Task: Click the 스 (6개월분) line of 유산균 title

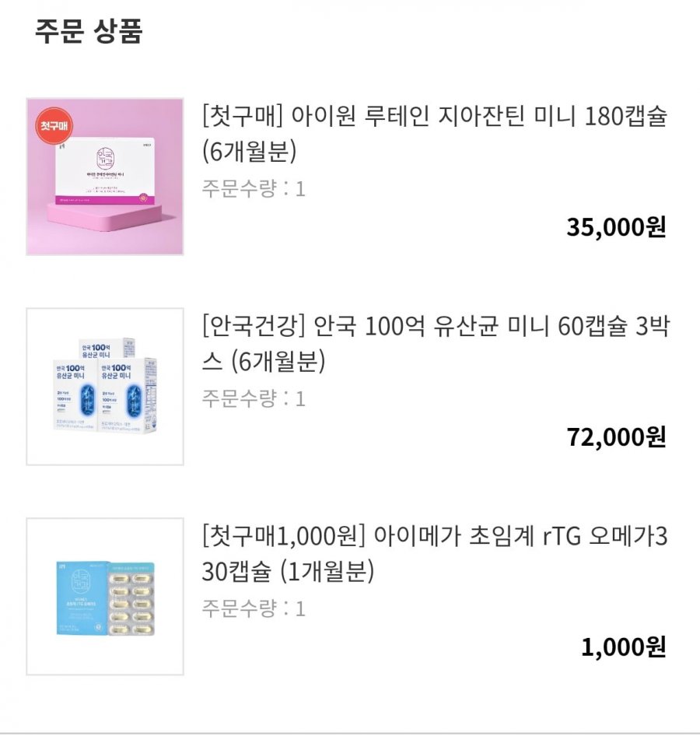Action: pos(263,363)
